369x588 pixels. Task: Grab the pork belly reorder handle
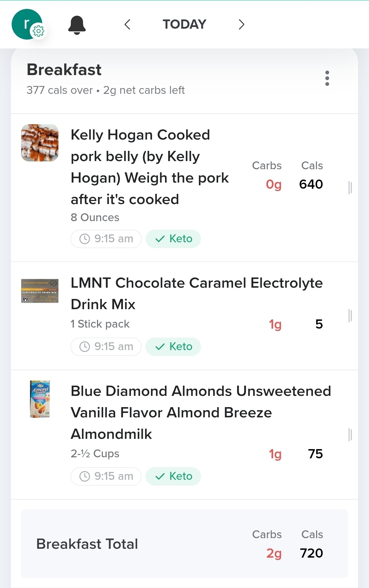coord(350,188)
